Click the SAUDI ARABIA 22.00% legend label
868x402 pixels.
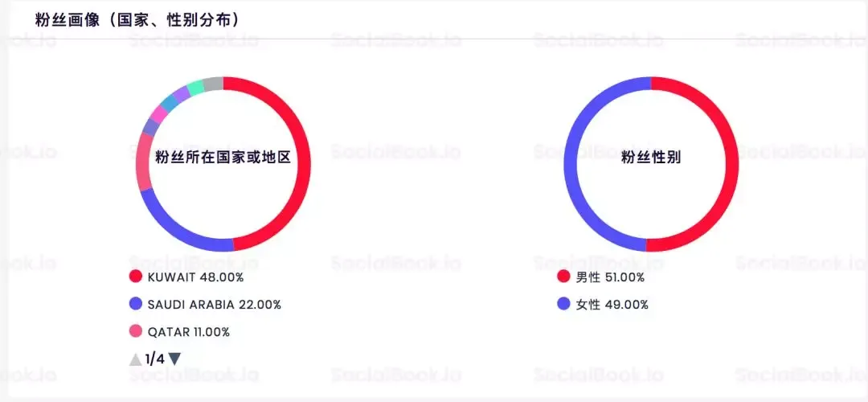(215, 305)
